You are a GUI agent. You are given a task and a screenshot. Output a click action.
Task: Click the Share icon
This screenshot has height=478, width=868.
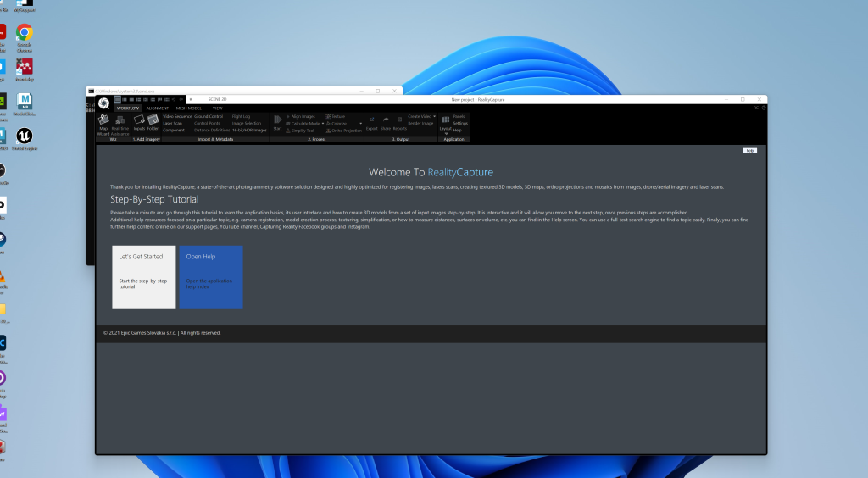coord(385,123)
